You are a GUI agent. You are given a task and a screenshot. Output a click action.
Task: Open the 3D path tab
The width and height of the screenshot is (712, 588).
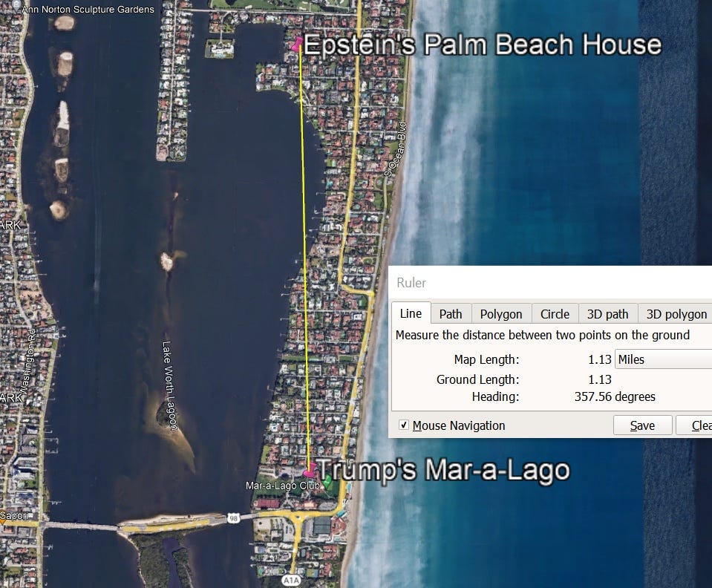pyautogui.click(x=607, y=314)
